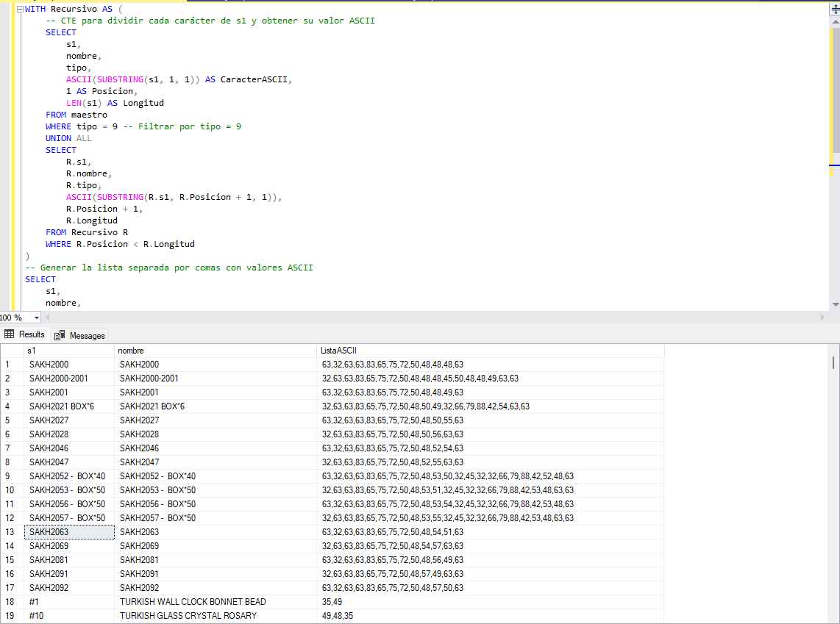Screen dimensions: 840x624
Task: Click the SAKH2021 BOX*6 cell in s1 column
Action: pyautogui.click(x=69, y=406)
